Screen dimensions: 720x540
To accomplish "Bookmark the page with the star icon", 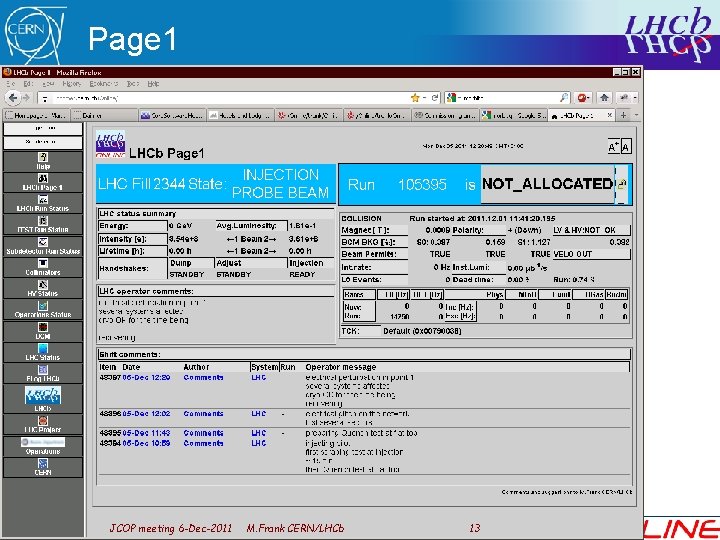I will click(x=415, y=98).
